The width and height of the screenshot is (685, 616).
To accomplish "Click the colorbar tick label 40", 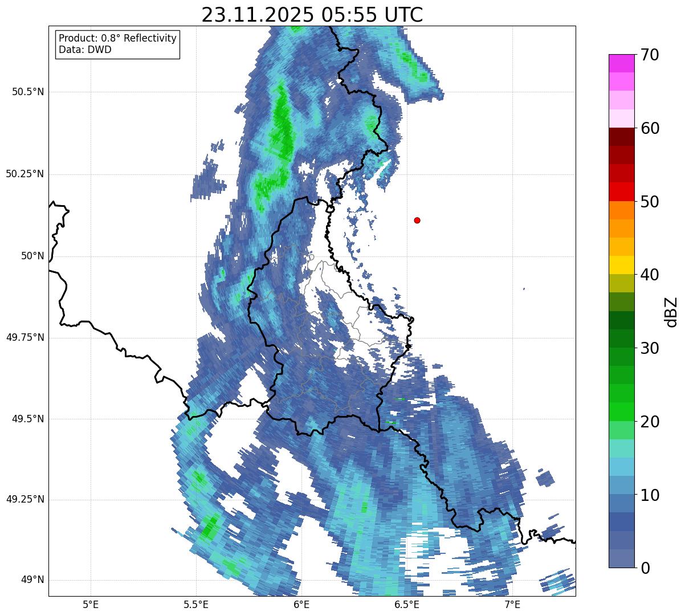I will pyautogui.click(x=649, y=275).
